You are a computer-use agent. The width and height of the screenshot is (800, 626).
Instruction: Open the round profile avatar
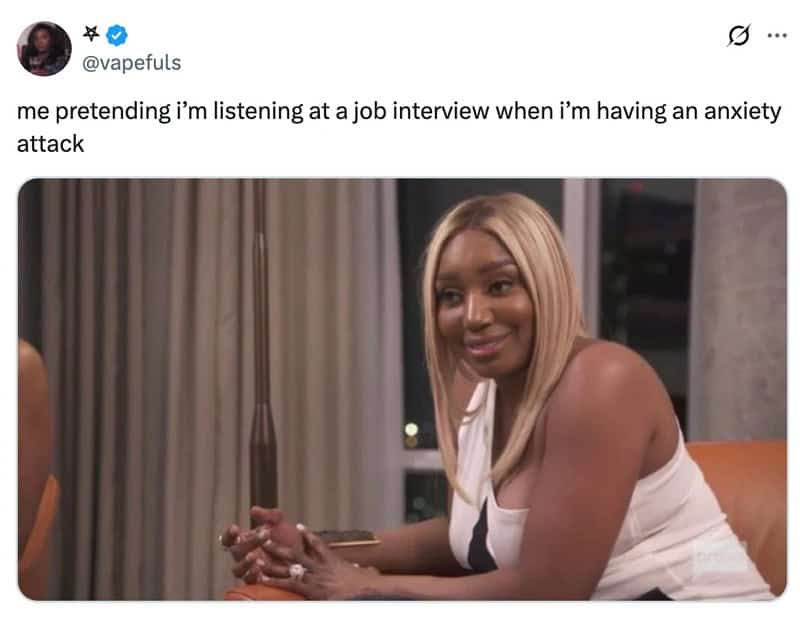pyautogui.click(x=44, y=48)
